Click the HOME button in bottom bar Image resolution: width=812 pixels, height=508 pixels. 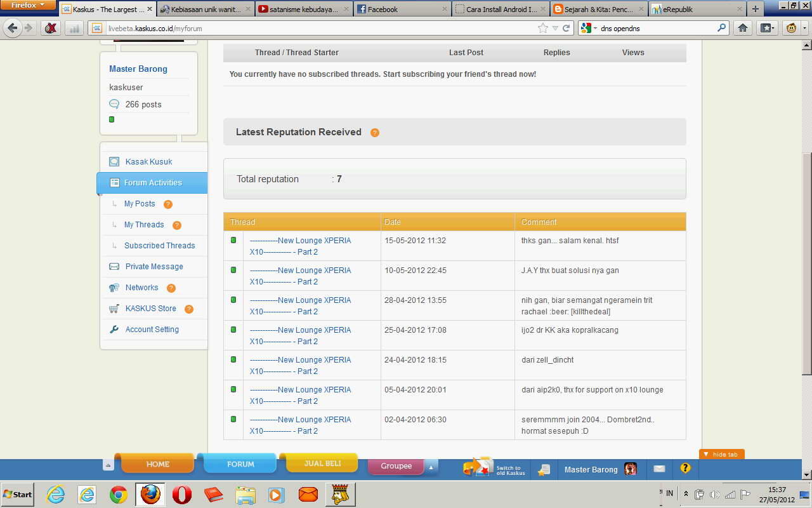[157, 464]
